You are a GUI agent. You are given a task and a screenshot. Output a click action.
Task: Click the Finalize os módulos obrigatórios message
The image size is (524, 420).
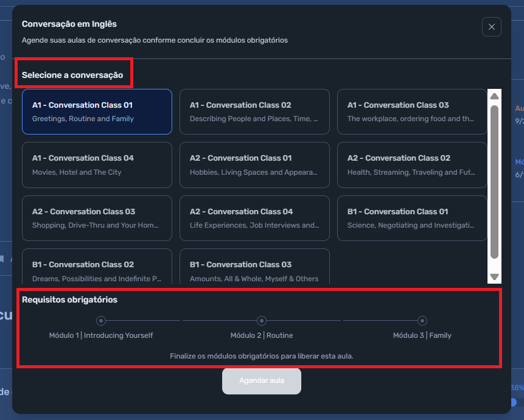tap(262, 356)
